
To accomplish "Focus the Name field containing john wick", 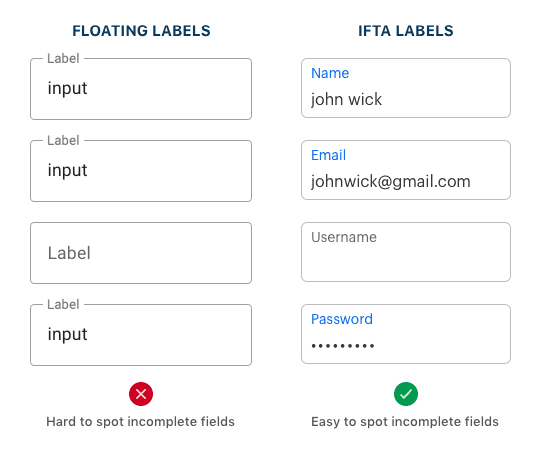I will point(406,88).
